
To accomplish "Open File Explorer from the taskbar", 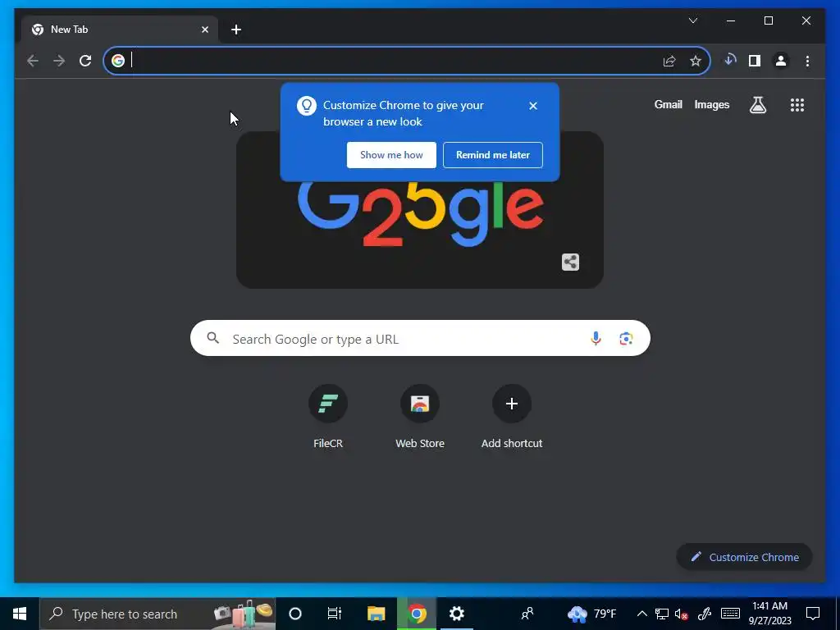I will [x=376, y=614].
